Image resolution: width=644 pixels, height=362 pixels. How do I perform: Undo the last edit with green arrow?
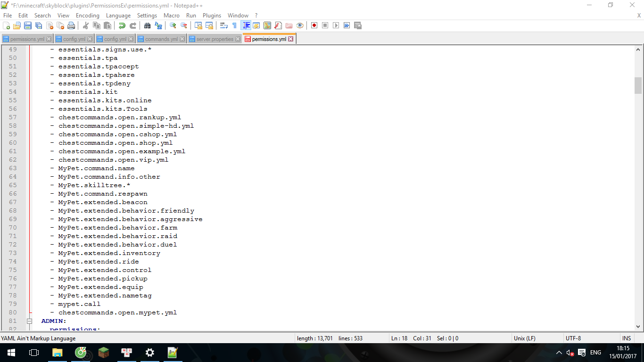tap(122, 25)
